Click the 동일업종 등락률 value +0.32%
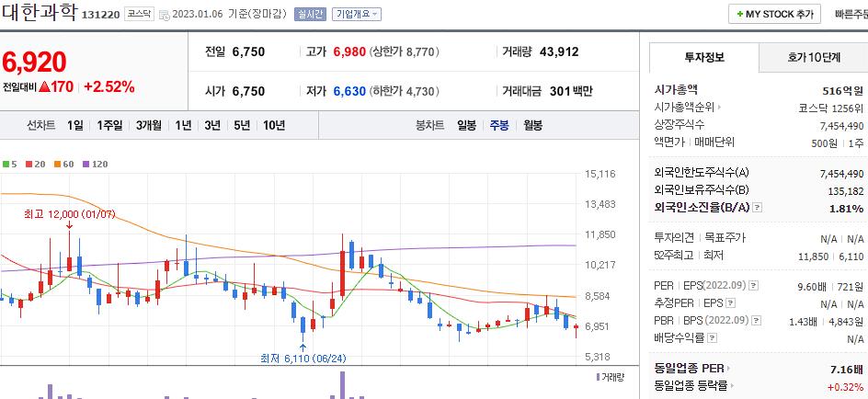This screenshot has width=868, height=399. point(845,387)
